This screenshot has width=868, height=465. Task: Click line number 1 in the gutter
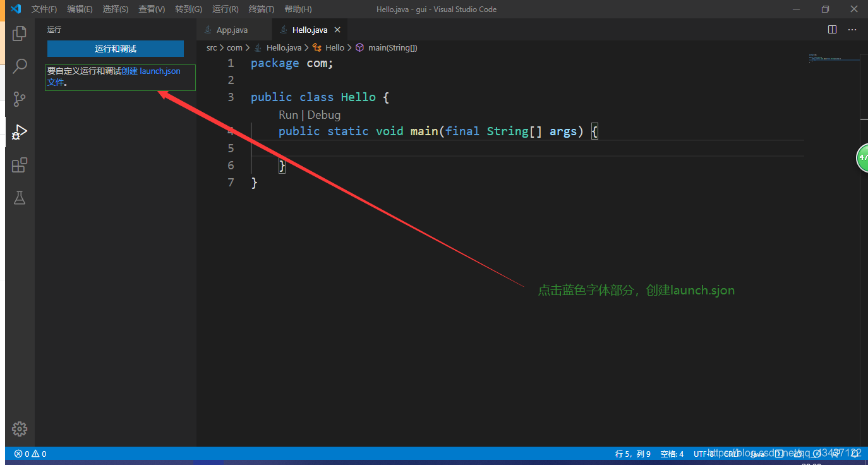click(x=231, y=63)
